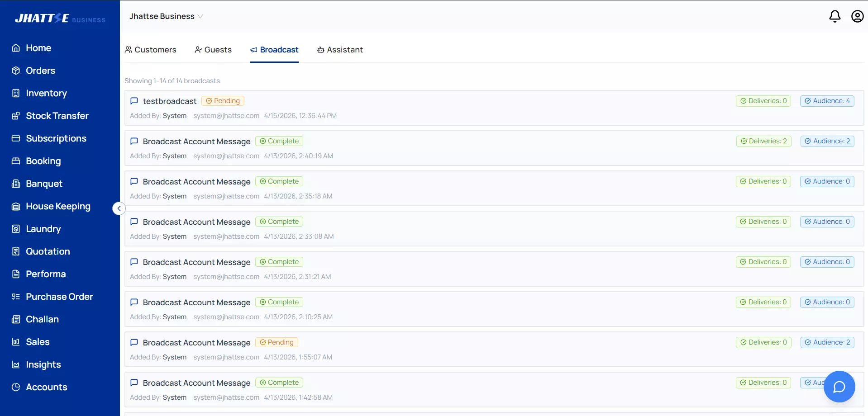Open the Inventory menu item
This screenshot has width=868, height=416.
pyautogui.click(x=46, y=93)
